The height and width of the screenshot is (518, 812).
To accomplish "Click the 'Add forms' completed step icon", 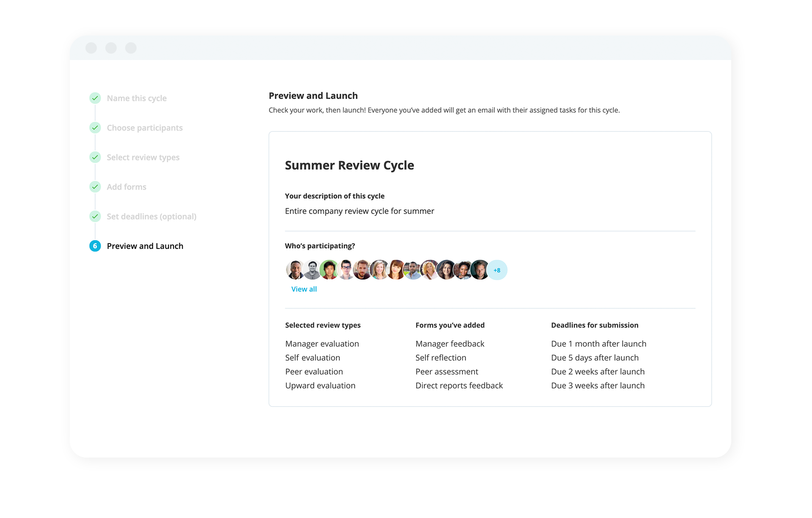I will pyautogui.click(x=95, y=186).
